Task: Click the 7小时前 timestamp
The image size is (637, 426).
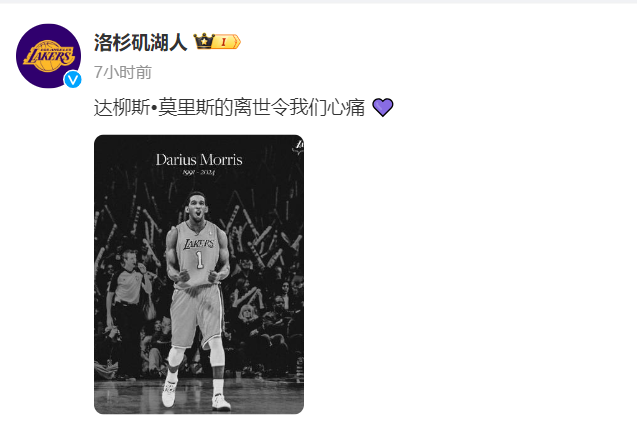Action: coord(123,72)
